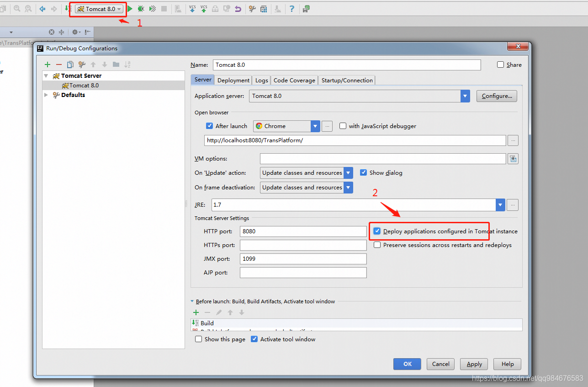The width and height of the screenshot is (588, 387).
Task: Enable Preserve sessions across restarts and redeploys
Action: (377, 245)
